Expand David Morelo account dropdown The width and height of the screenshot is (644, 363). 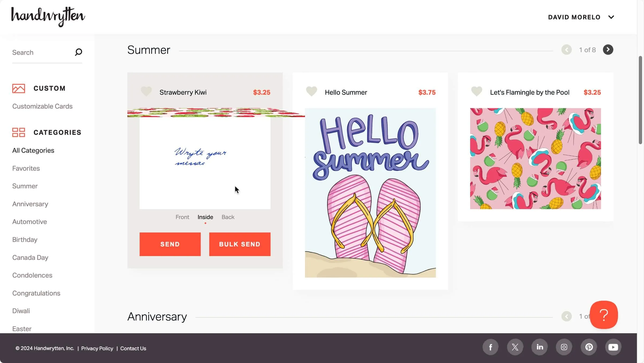click(x=611, y=17)
